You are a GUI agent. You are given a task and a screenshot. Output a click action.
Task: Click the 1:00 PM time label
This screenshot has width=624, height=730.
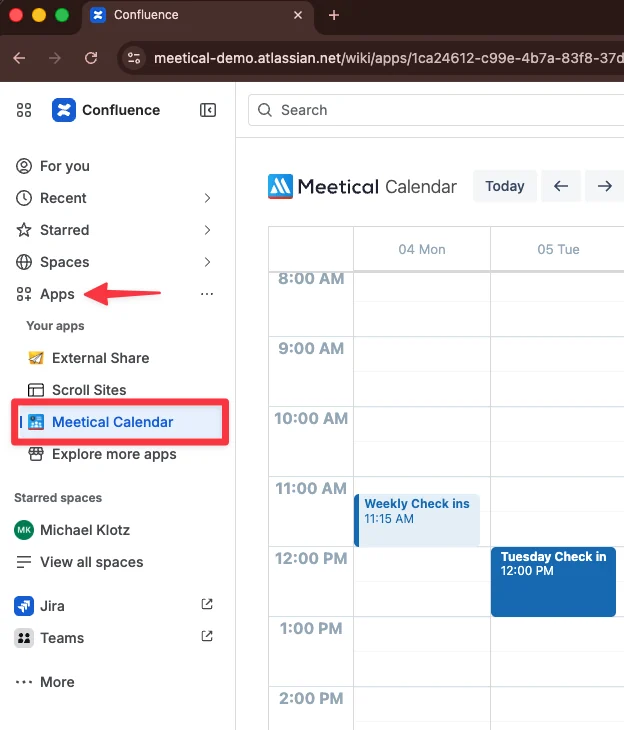[x=311, y=629]
